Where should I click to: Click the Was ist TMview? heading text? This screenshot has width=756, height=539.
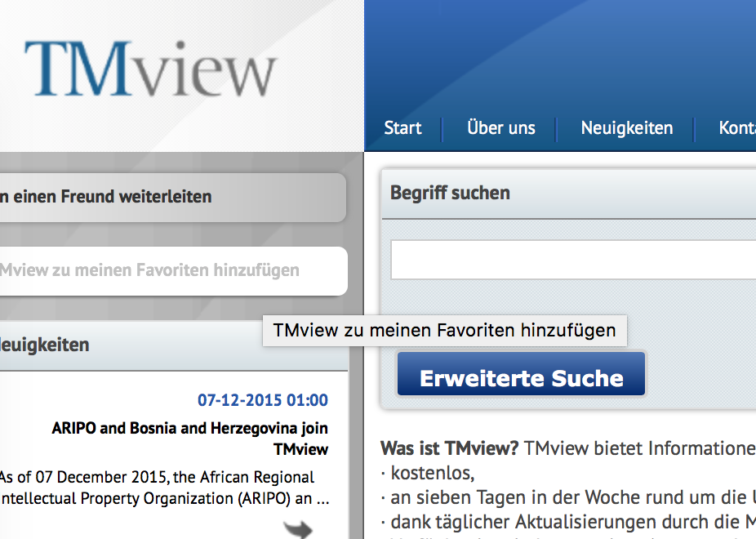tap(449, 448)
